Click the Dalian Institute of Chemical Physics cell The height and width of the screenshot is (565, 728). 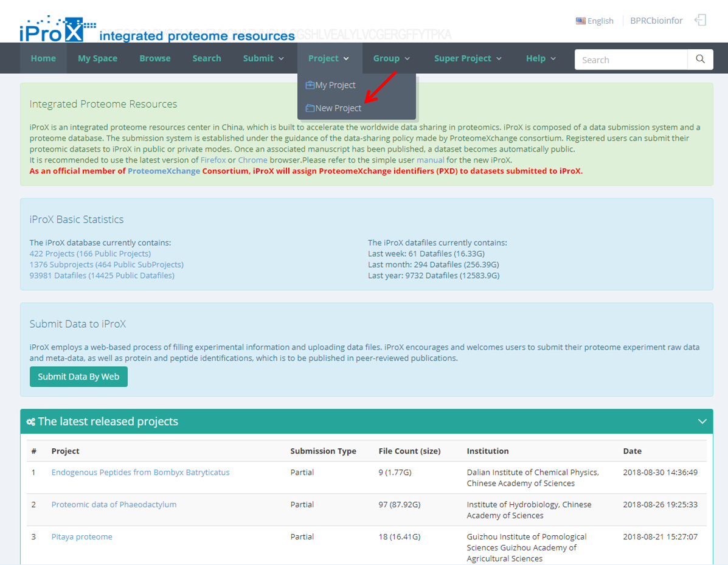pyautogui.click(x=533, y=477)
